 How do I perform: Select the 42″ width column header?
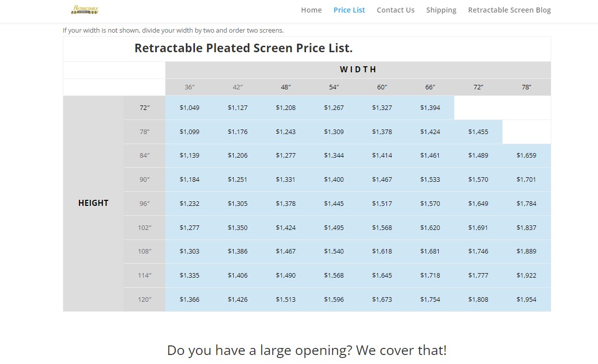pos(238,87)
